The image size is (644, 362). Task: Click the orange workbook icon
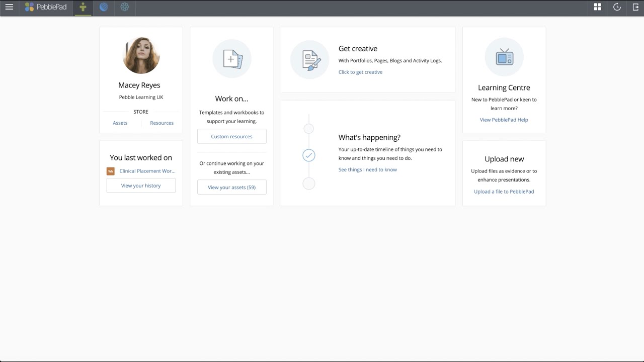(x=111, y=171)
